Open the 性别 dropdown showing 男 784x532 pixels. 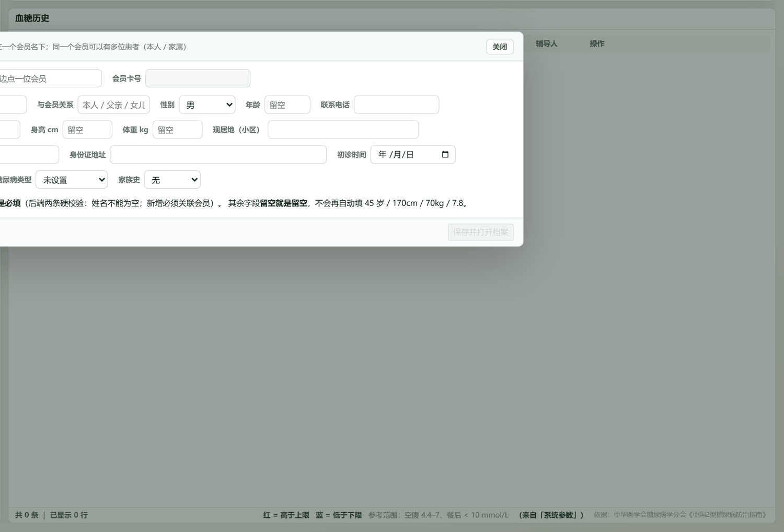[x=207, y=105]
